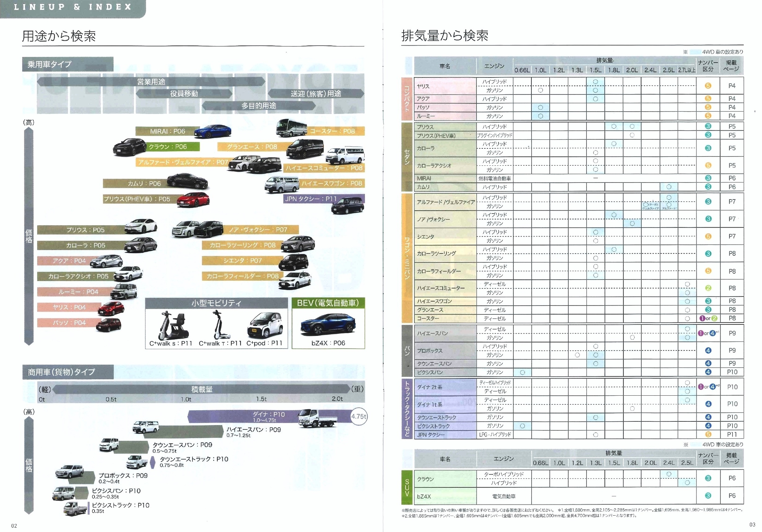This screenshot has width=762, height=532.
Task: Click the LINEUP & INDEX header banner
Action: point(73,8)
